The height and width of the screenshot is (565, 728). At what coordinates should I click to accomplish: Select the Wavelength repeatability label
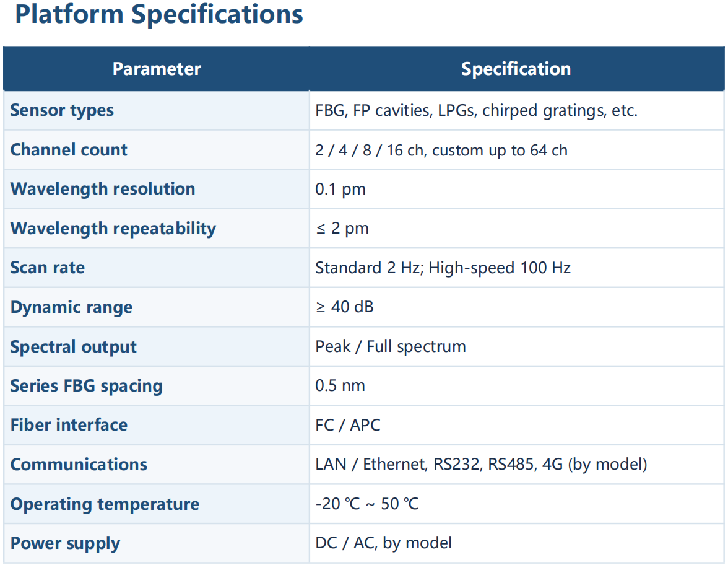click(x=113, y=229)
